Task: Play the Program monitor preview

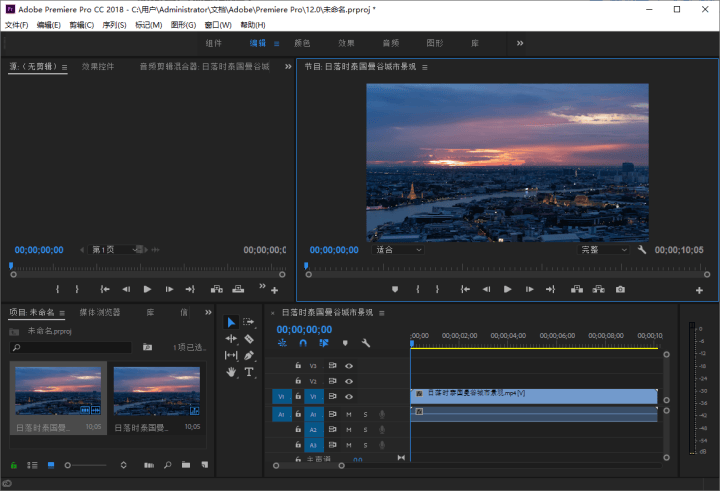Action: [x=507, y=289]
